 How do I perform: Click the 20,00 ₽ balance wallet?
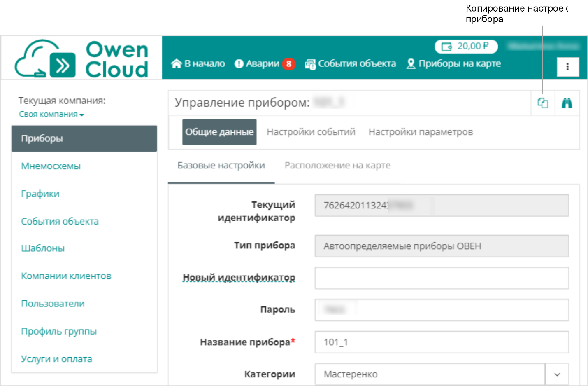(x=466, y=46)
